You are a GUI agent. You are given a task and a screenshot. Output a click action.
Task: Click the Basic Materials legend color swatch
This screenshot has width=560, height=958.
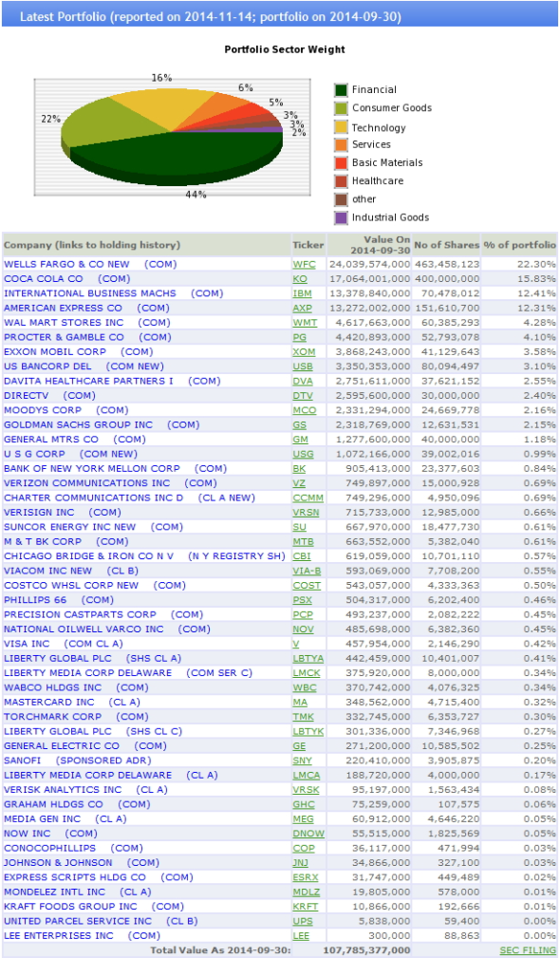pyautogui.click(x=341, y=163)
